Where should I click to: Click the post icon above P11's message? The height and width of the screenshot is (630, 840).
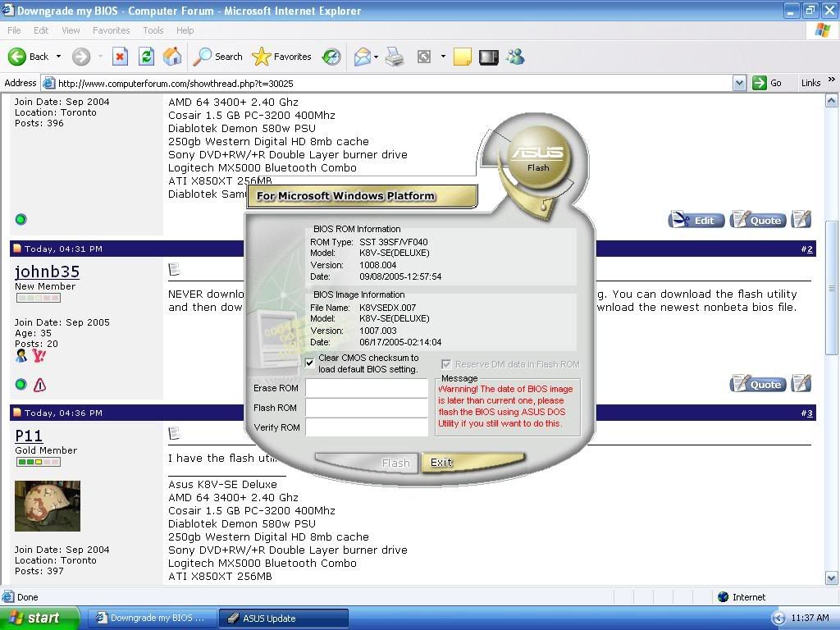point(174,433)
